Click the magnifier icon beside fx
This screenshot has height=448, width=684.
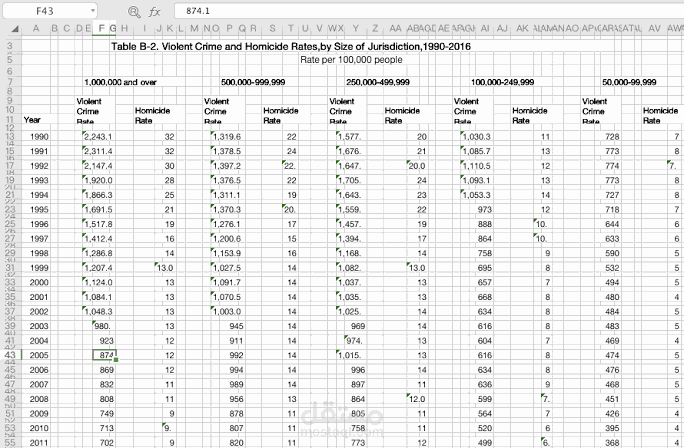[x=134, y=12]
